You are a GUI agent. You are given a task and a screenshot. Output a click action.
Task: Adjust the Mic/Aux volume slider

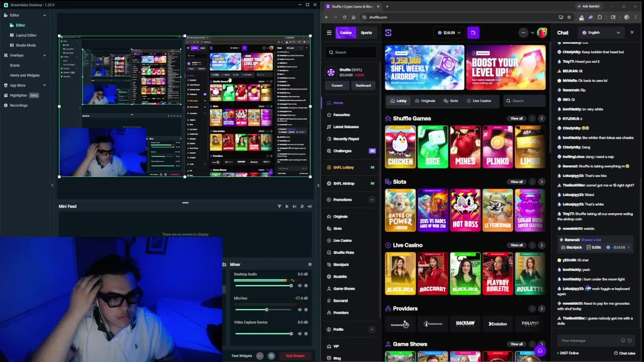coord(263,310)
